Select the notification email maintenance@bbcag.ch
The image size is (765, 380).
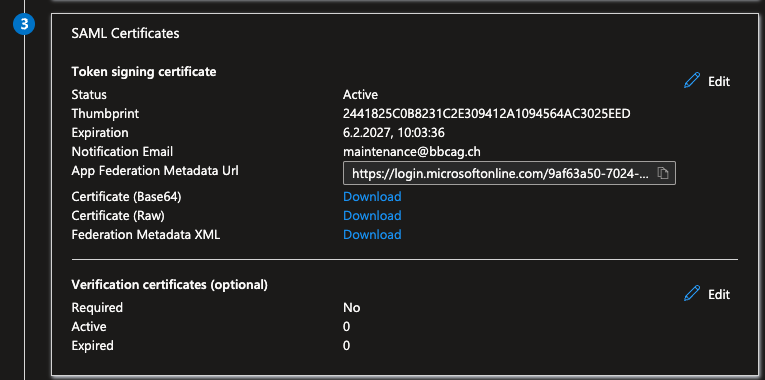412,152
